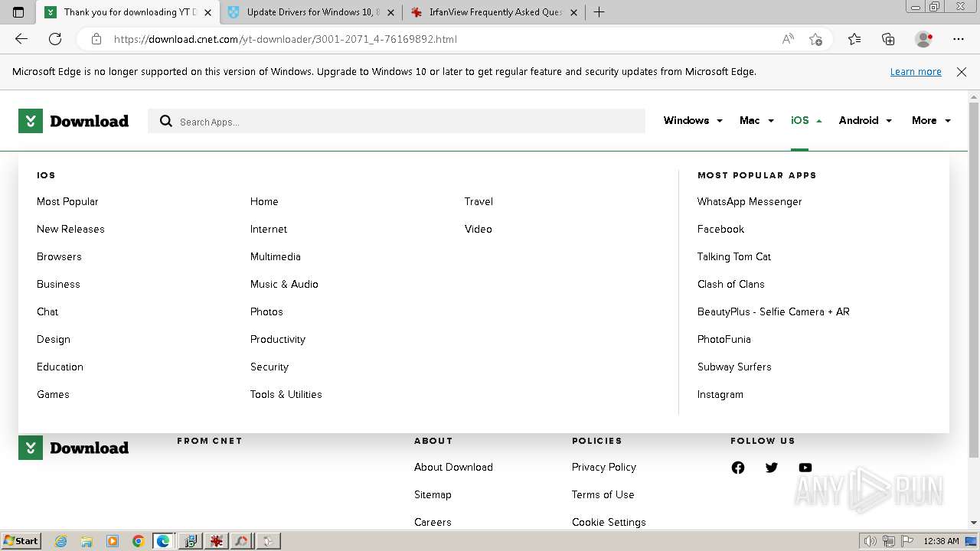The image size is (980, 551).
Task: Open the Collections icon
Action: 888,39
